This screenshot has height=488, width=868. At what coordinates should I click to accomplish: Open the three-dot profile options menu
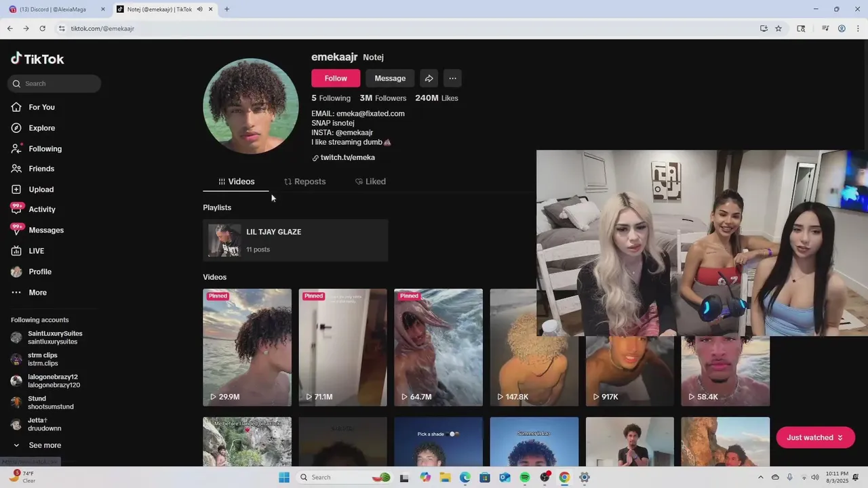click(x=452, y=78)
